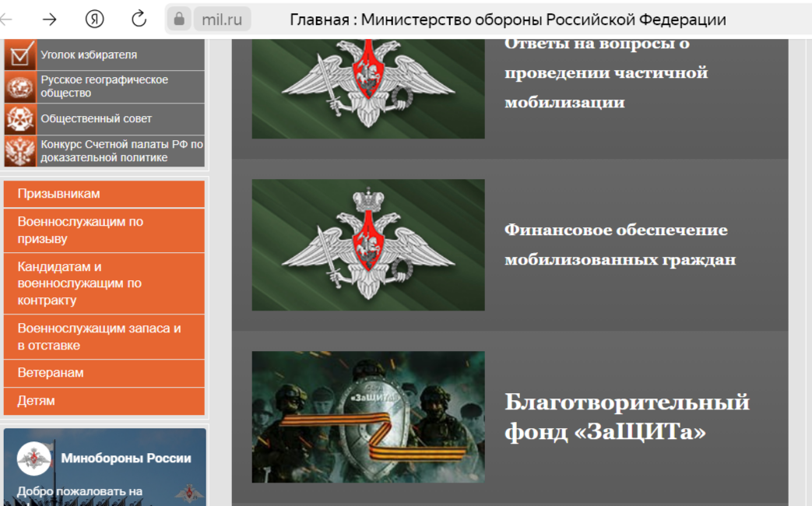812x506 pixels.
Task: Click the Финансовое обеспечение eagle emblem thumbnail
Action: point(368,245)
